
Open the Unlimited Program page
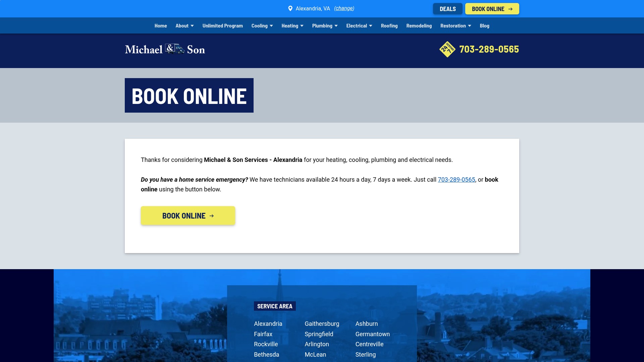click(x=223, y=26)
